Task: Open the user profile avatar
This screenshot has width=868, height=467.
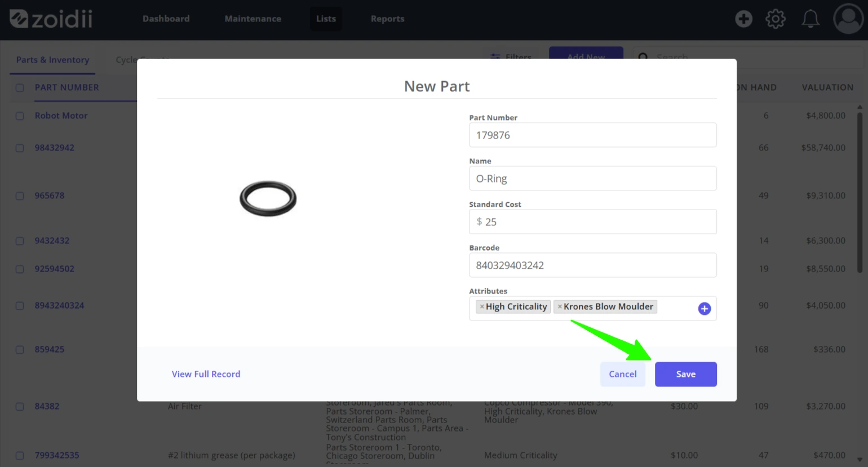Action: click(x=848, y=19)
